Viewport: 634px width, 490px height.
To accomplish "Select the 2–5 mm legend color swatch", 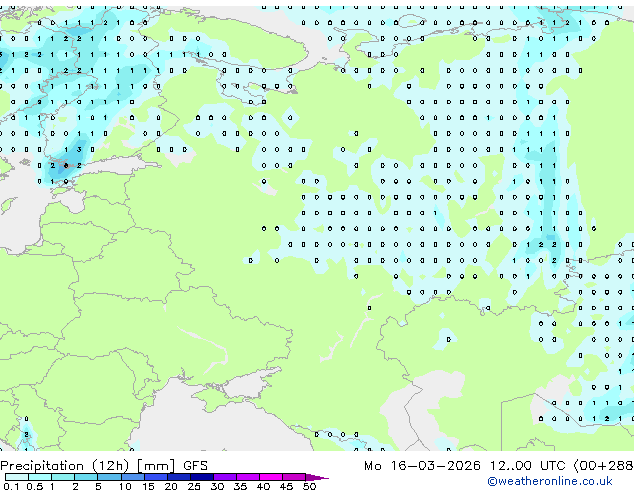I will pyautogui.click(x=86, y=477).
